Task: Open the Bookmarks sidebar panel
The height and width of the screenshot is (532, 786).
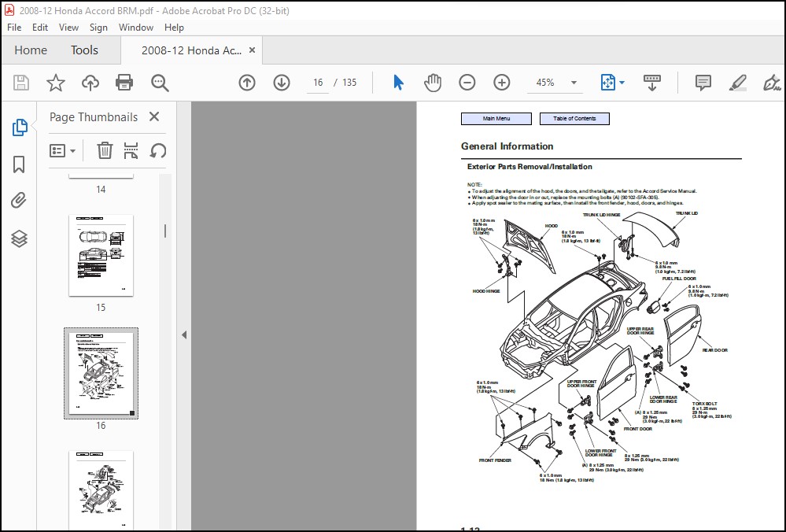Action: pos(19,164)
